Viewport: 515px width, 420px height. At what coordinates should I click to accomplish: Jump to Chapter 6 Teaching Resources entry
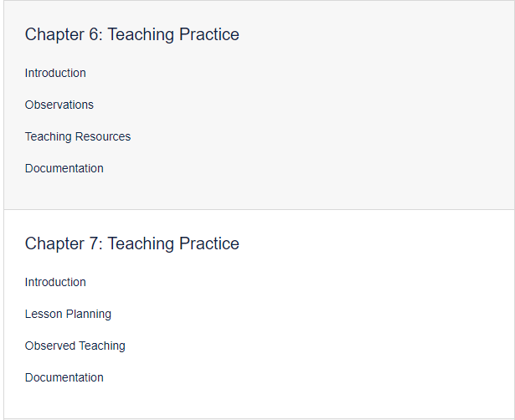point(78,136)
